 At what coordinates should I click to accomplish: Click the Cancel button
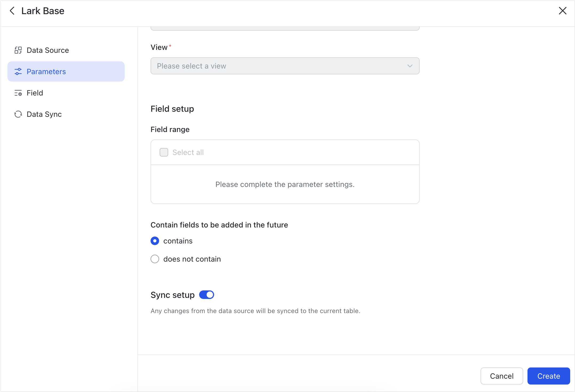tap(502, 376)
